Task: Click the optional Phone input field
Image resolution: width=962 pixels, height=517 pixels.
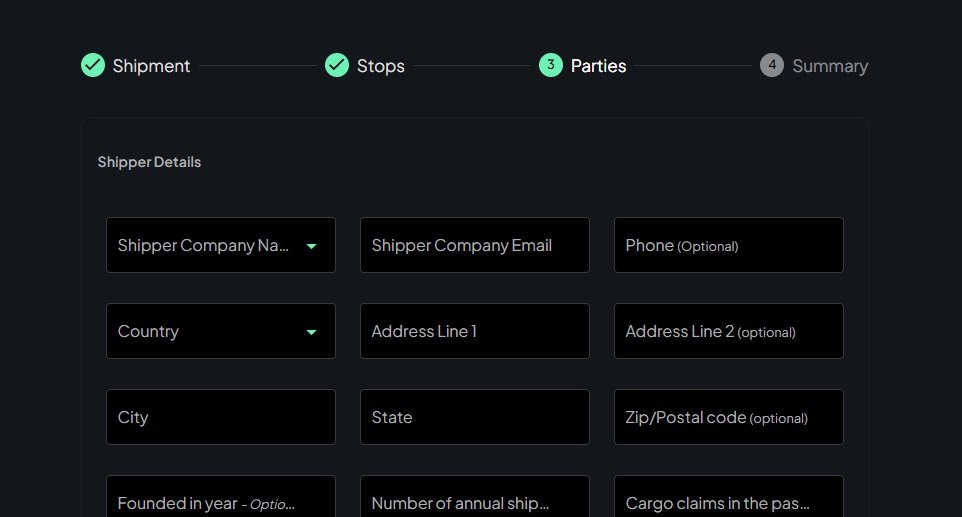Action: tap(729, 245)
